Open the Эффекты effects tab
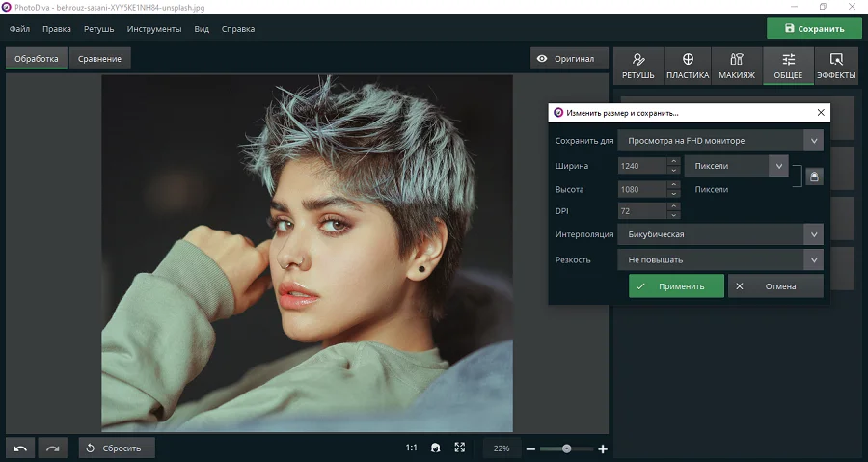 pyautogui.click(x=835, y=66)
